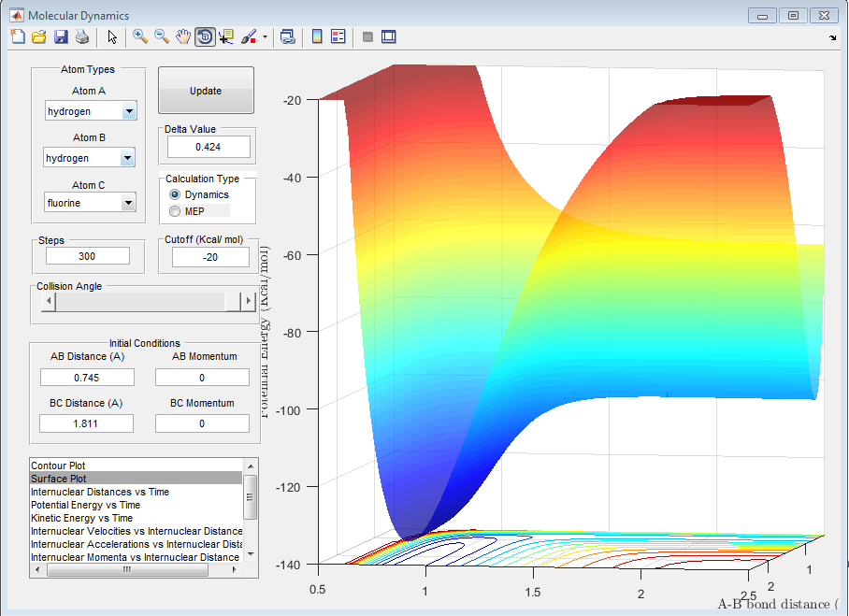The height and width of the screenshot is (616, 849).
Task: Expand the Atom C fluorine dropdown
Action: click(128, 203)
